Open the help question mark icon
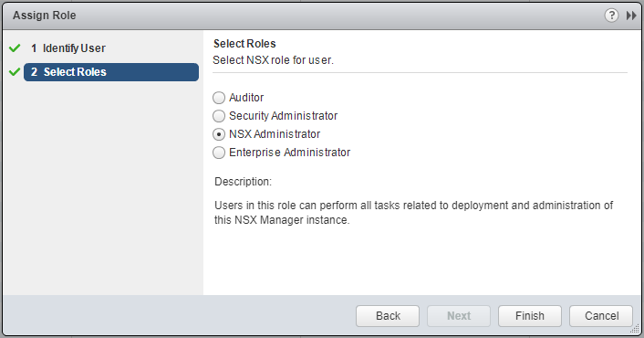This screenshot has height=338, width=644. coord(611,16)
